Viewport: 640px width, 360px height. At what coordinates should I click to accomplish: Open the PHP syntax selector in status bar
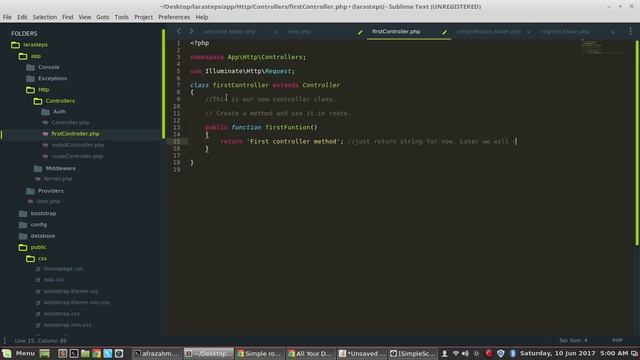[617, 340]
